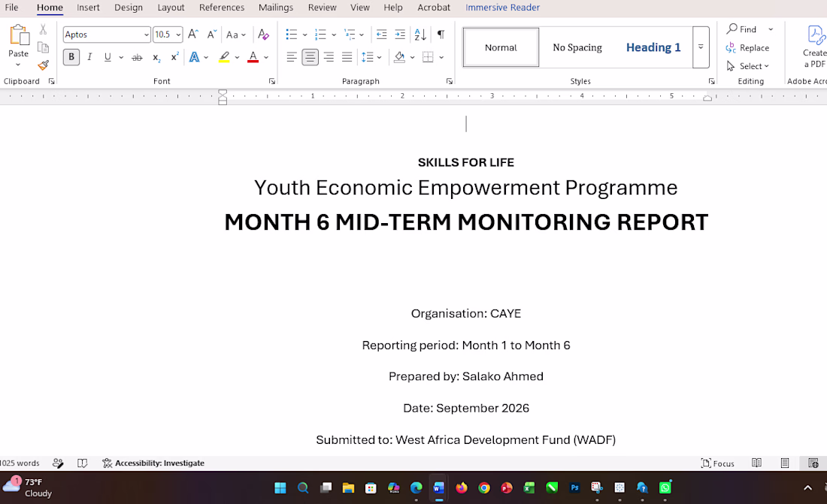The width and height of the screenshot is (827, 504).
Task: Click the paragraph shading bucket icon
Action: [399, 57]
